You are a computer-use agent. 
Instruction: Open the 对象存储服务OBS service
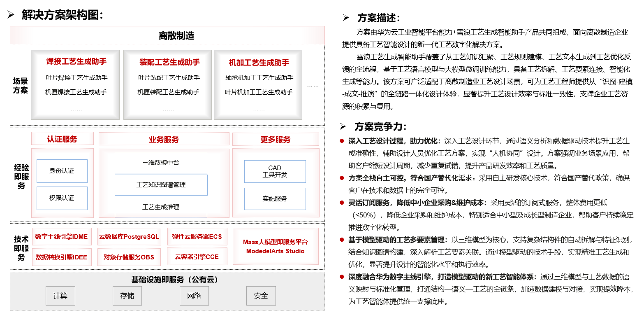[129, 257]
